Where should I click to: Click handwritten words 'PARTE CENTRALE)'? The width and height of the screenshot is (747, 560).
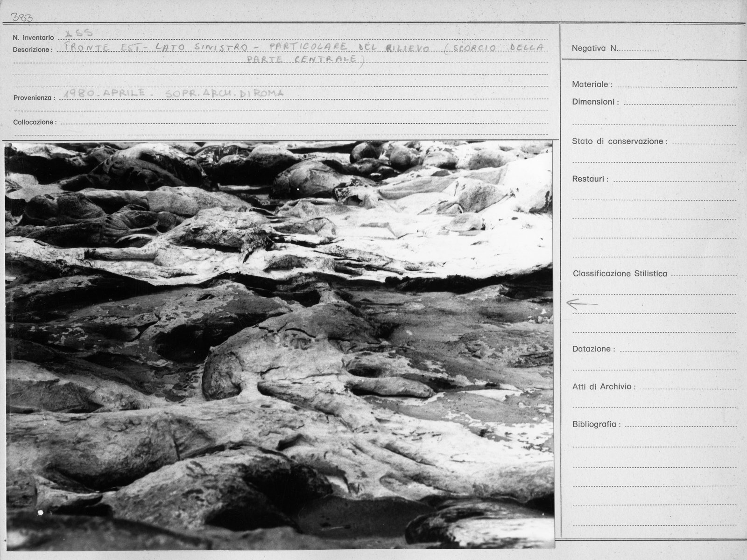[305, 59]
